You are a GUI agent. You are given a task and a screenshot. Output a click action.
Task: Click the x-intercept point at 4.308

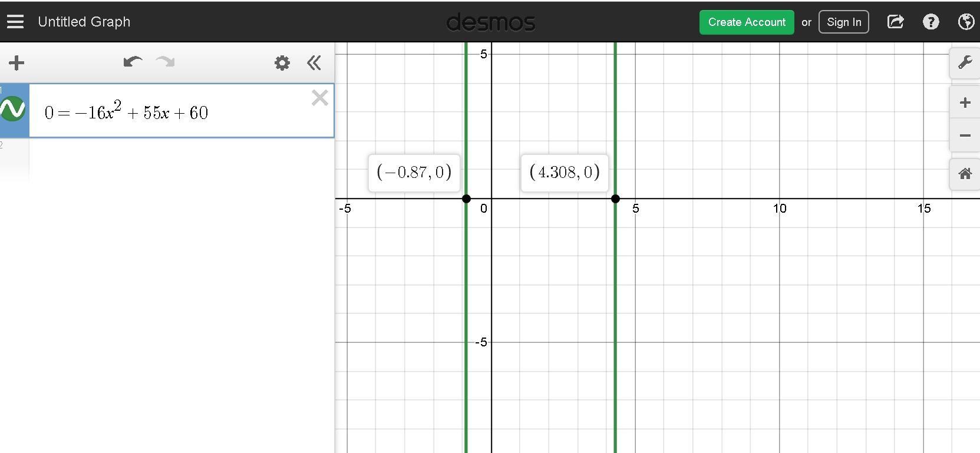[x=615, y=199]
